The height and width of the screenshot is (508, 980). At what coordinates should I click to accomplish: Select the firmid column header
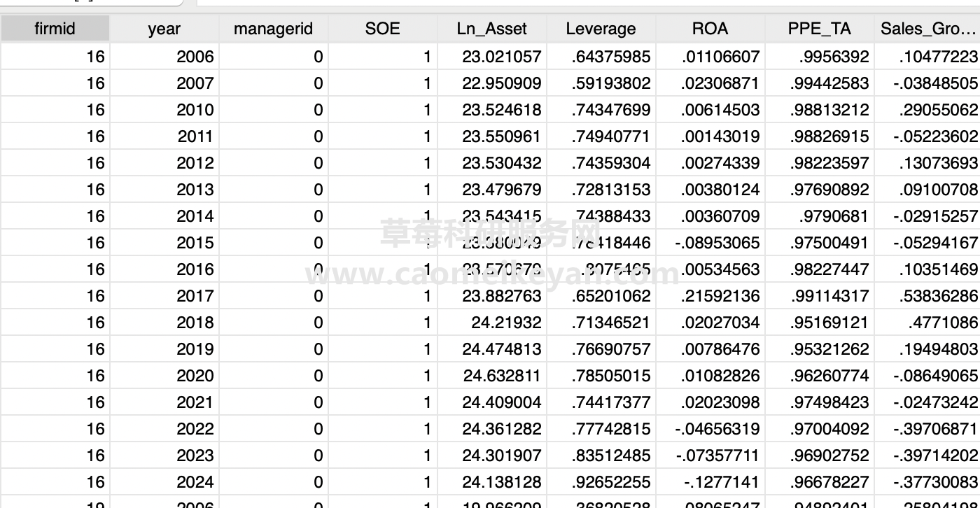[55, 29]
